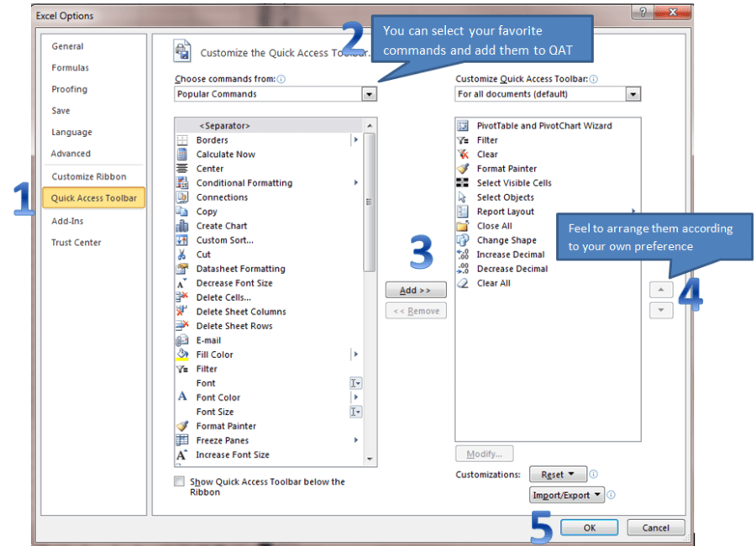Expand the For all documents dropdown
This screenshot has height=546, width=756.
633,95
